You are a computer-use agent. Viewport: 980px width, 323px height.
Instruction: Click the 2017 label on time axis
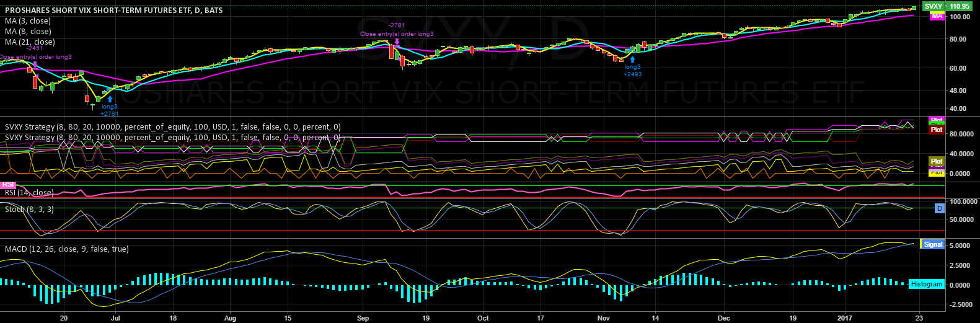tap(845, 318)
